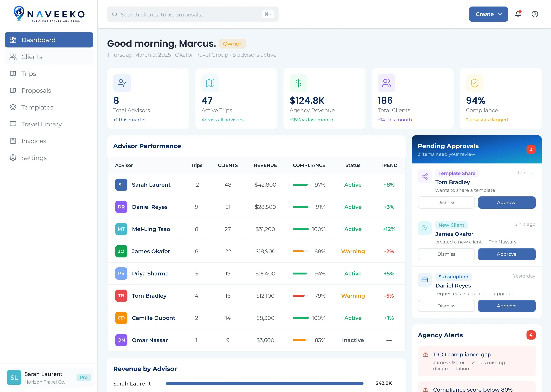Open Settings in the sidebar

pyautogui.click(x=49, y=158)
